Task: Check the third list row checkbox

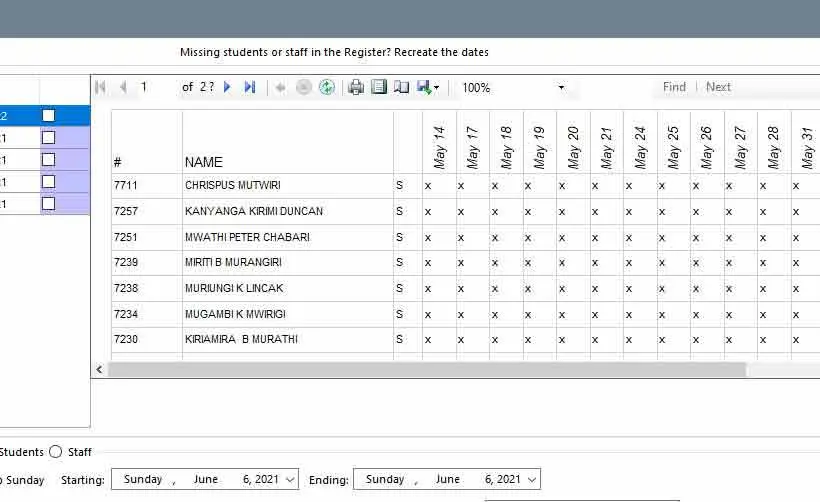Action: 48,159
